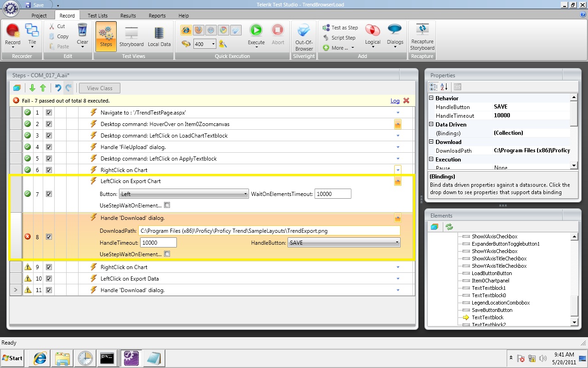Open the Project ribbon tab
The height and width of the screenshot is (368, 588).
click(x=39, y=16)
